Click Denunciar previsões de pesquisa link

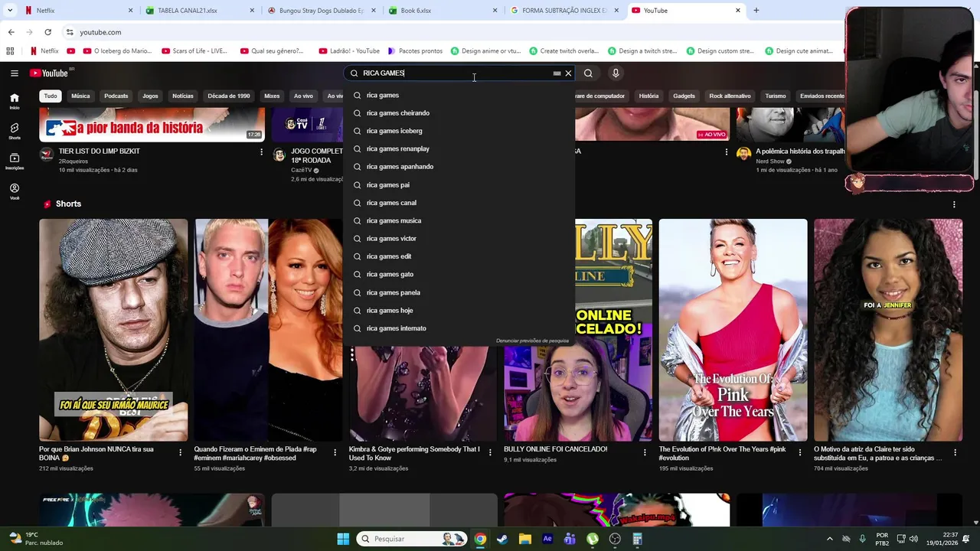pyautogui.click(x=532, y=341)
